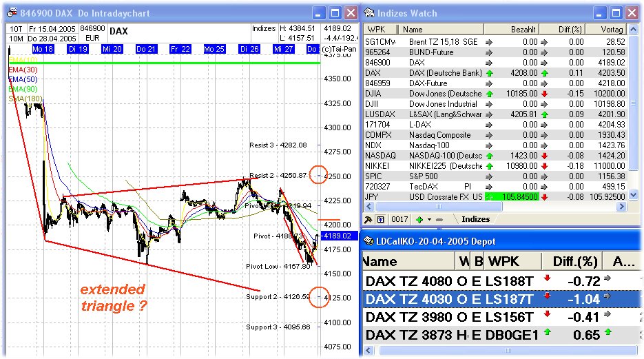Sort Depot list by WPK column
Viewport: 644px width, 359px height.
point(513,262)
